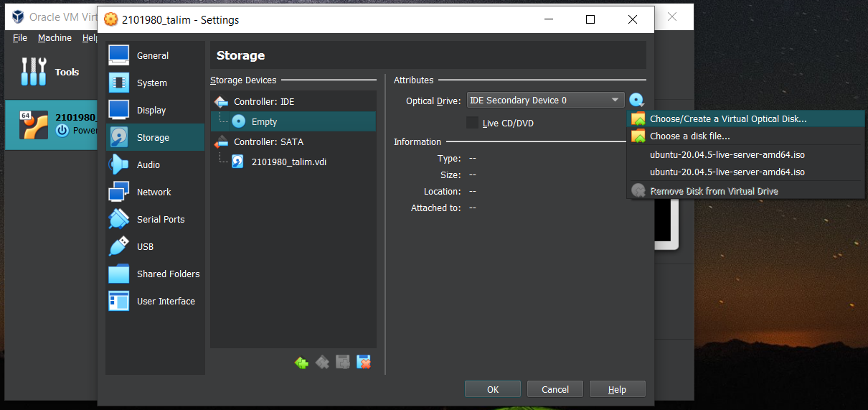Select Storage settings category
Viewport: 868px width, 410px height.
[155, 137]
